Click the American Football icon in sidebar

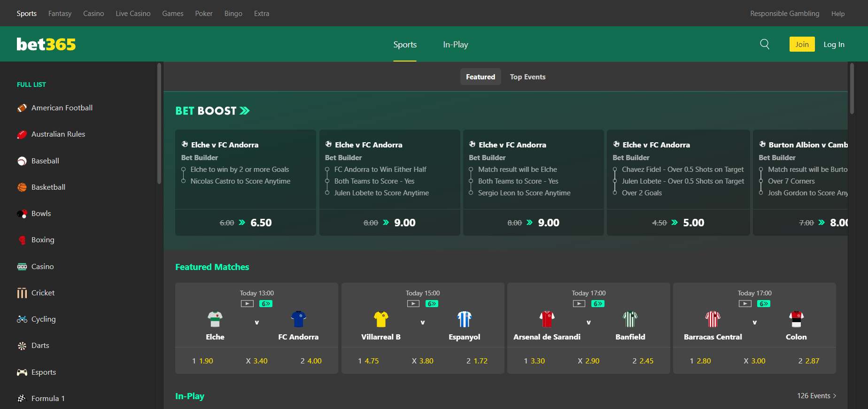pyautogui.click(x=22, y=108)
